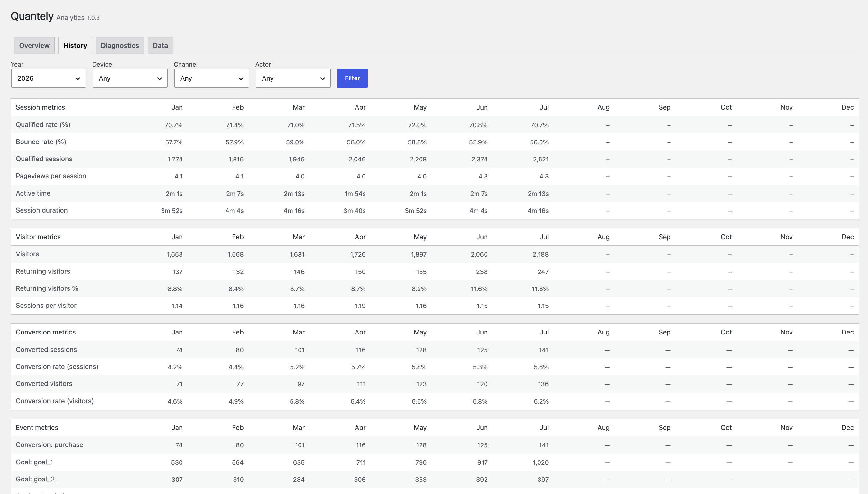868x494 pixels.
Task: Click the 97 March converted visitors value
Action: tap(301, 384)
